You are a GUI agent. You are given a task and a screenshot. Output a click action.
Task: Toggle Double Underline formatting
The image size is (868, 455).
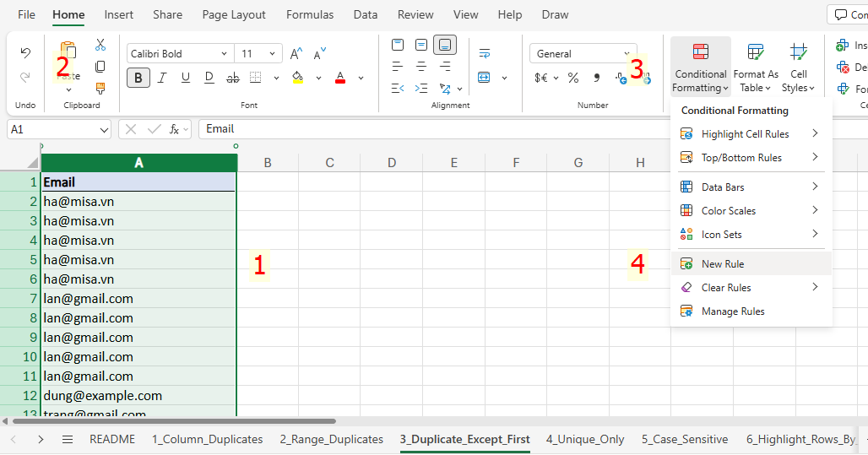[x=209, y=78]
